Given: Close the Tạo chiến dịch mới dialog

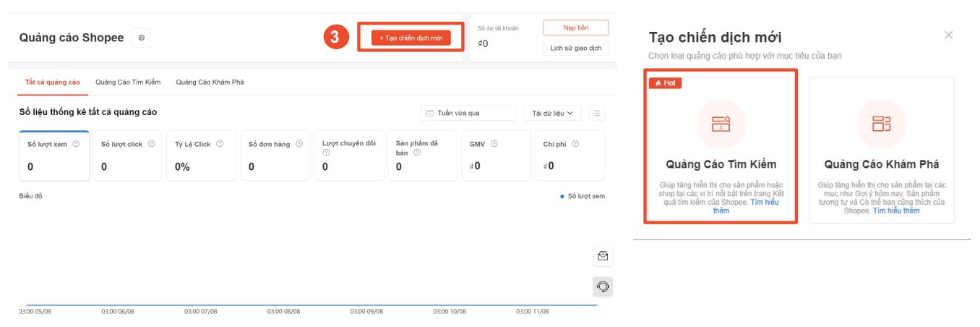Looking at the screenshot, I should 949,35.
